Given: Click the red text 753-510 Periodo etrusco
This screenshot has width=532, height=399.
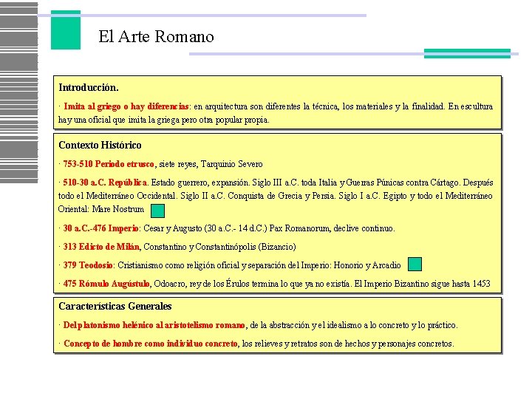Looking at the screenshot, I should click(x=109, y=164).
